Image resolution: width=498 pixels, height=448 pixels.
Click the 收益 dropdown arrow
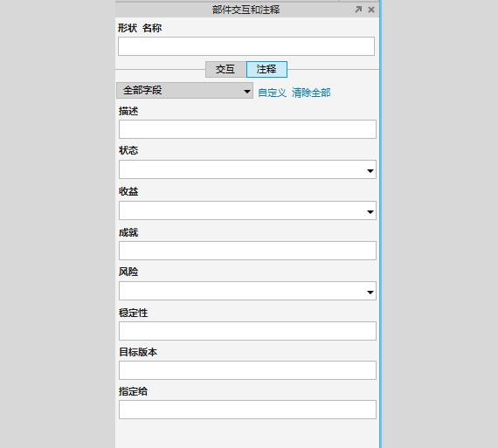tap(370, 212)
